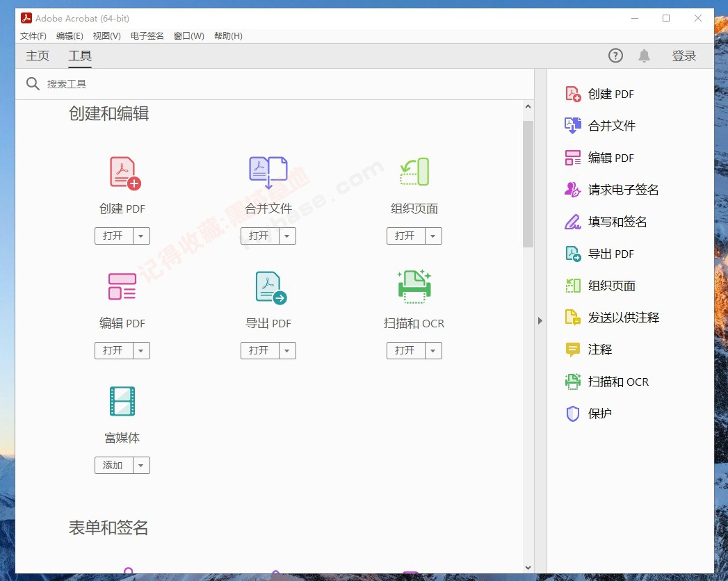
Task: Open the notifications bell icon
Action: point(644,56)
